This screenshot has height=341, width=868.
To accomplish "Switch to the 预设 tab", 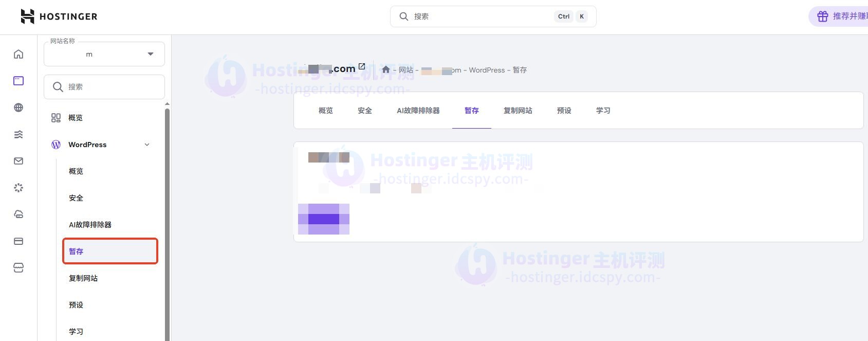I will (x=564, y=111).
